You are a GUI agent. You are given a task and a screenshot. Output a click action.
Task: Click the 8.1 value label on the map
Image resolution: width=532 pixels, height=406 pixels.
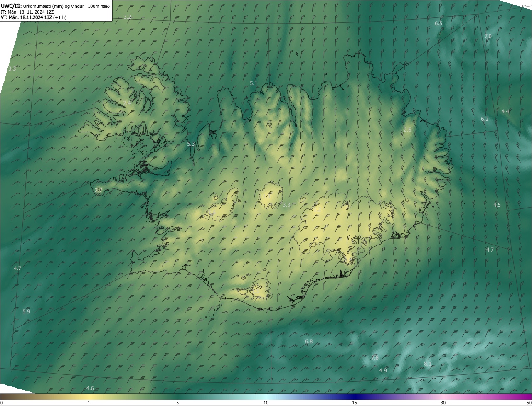click(428, 364)
